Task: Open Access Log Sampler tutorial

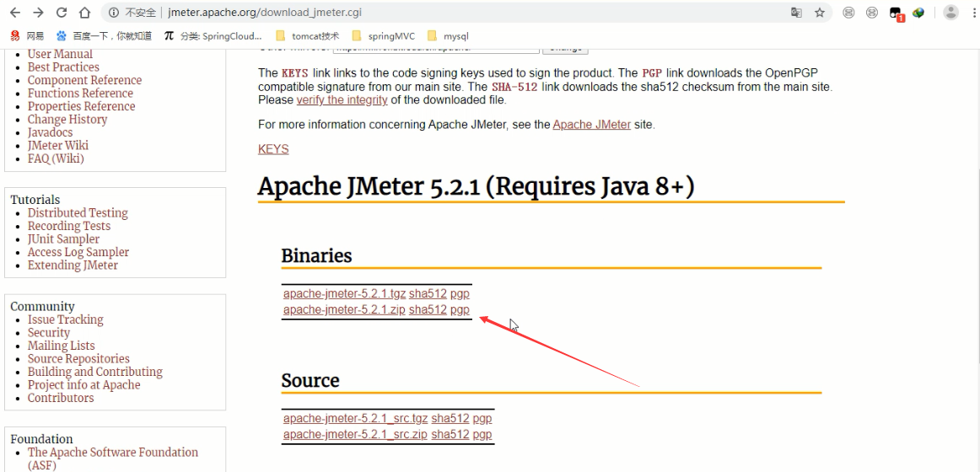Action: click(78, 252)
